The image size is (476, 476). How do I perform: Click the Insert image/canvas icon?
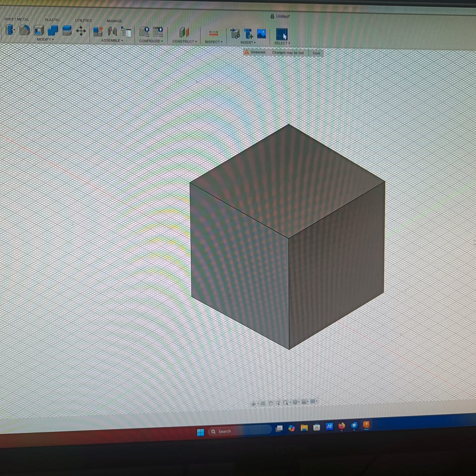[261, 34]
